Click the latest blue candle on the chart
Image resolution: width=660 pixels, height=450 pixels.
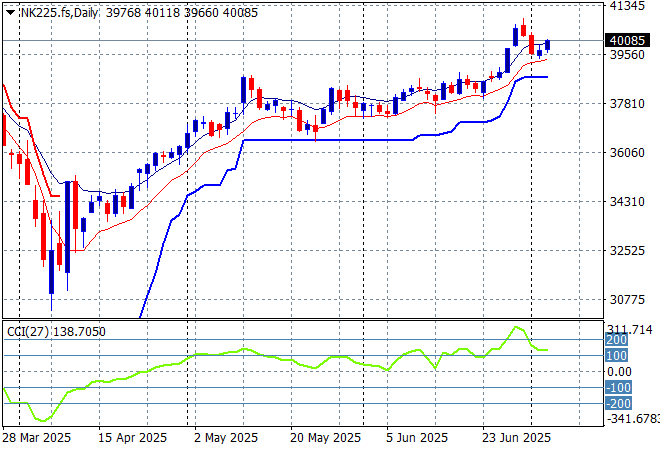(548, 45)
